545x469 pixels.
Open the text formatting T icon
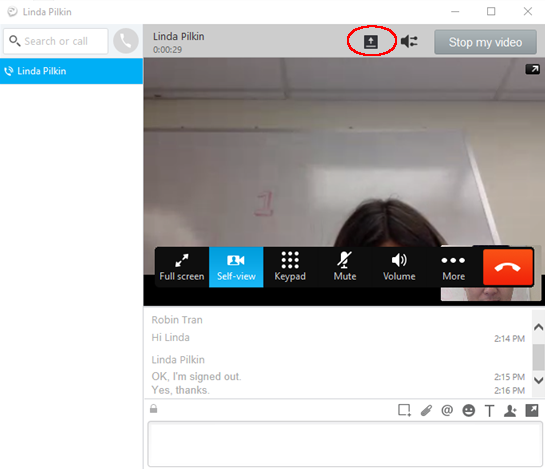tap(489, 411)
